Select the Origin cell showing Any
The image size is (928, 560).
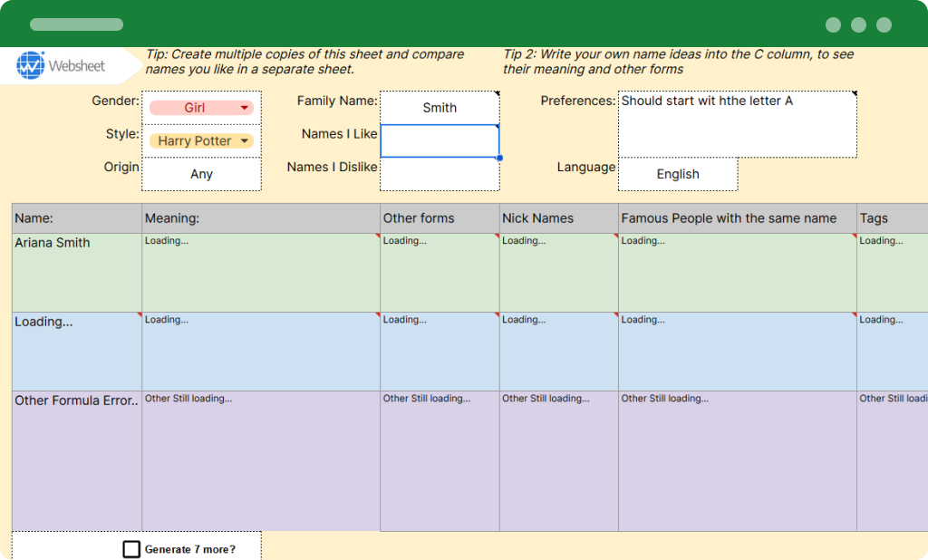coord(201,173)
